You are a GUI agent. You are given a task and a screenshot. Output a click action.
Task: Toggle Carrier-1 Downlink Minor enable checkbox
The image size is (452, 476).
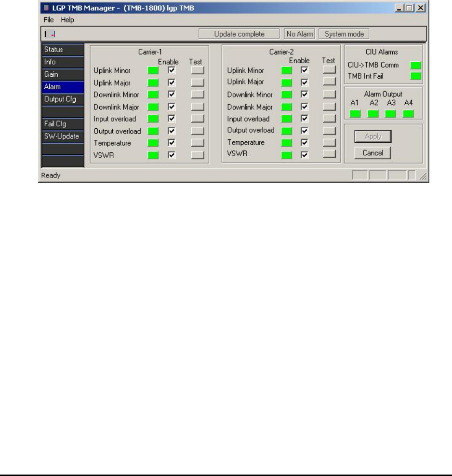172,95
